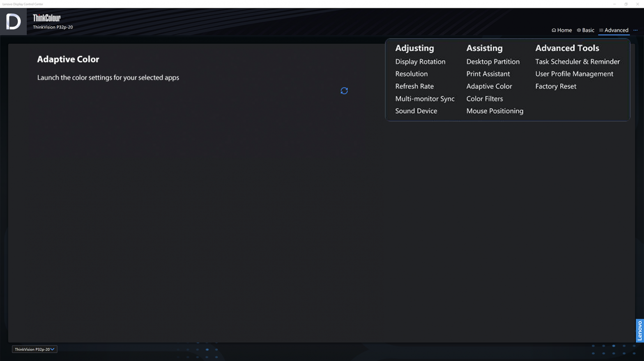Select Factory Reset

556,86
